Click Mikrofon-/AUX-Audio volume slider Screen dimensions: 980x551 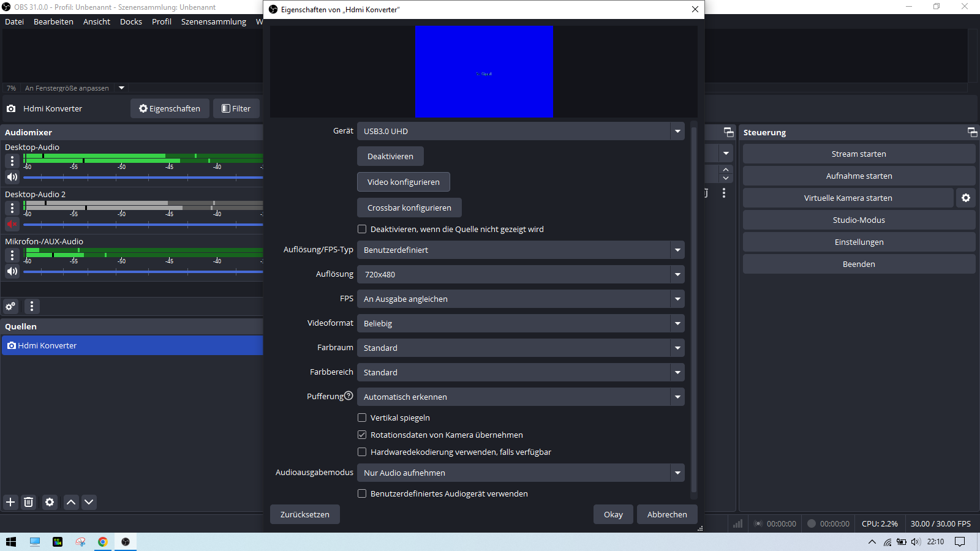tap(143, 271)
